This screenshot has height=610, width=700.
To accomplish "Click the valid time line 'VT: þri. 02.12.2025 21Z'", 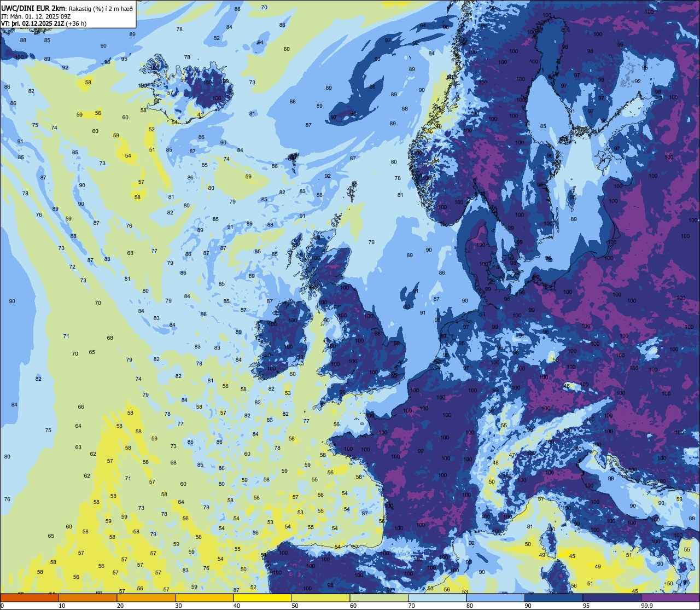I will [32, 23].
